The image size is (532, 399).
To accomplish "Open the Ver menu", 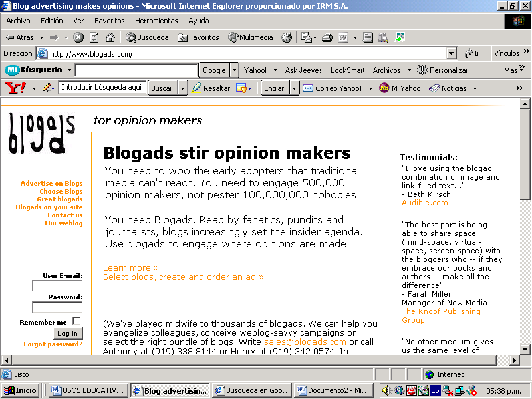I will (x=78, y=21).
